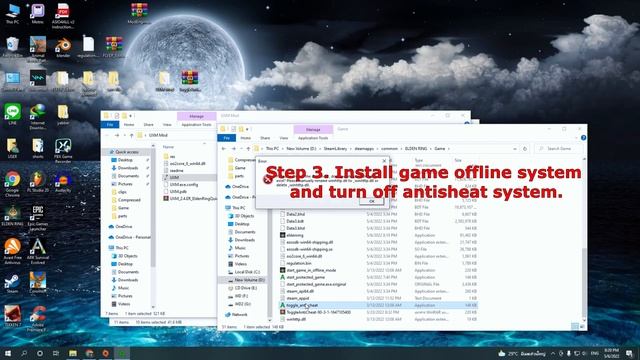Open LINE desktop shortcut
Screen dimensions: 640x360
coord(12,114)
